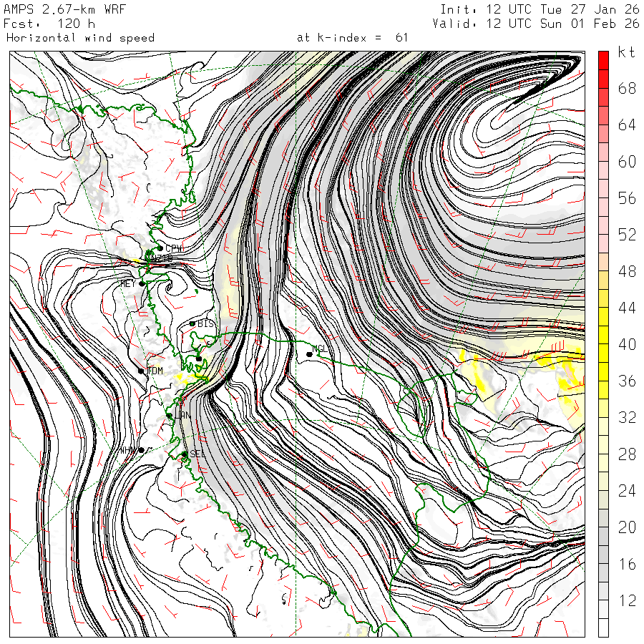Click the 'at k-index = 61' label
644x644 pixels.
[x=352, y=38]
